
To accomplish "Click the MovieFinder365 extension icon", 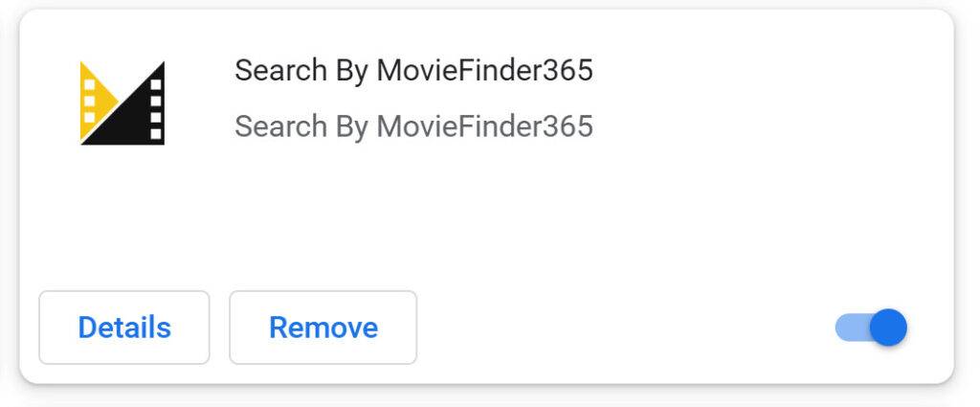I will 122,102.
